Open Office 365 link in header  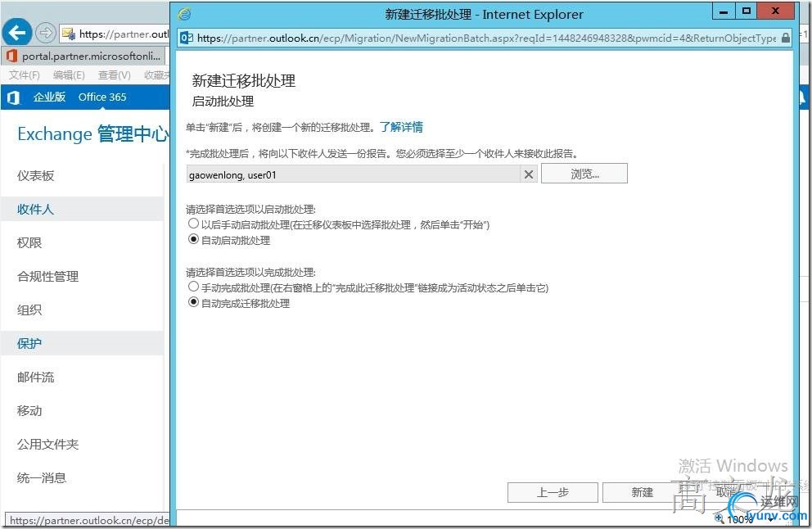pos(102,97)
